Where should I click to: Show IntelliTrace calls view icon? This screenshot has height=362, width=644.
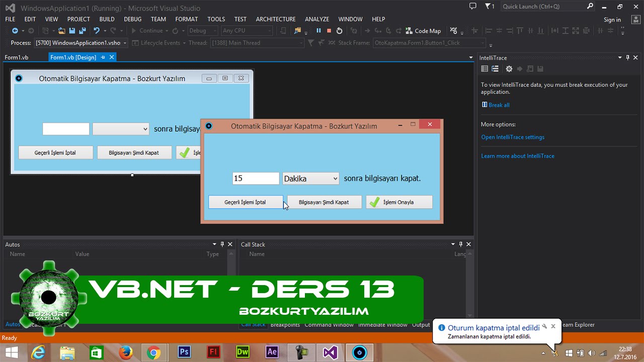click(x=495, y=69)
